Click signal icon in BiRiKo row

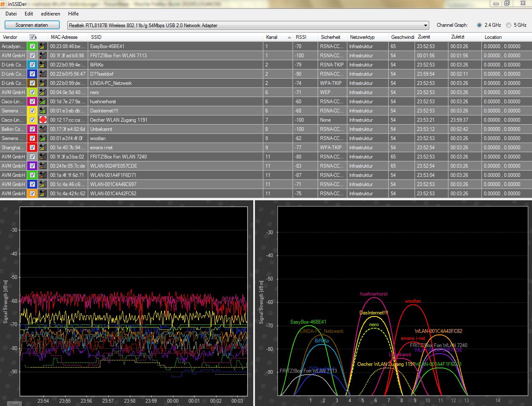click(43, 65)
